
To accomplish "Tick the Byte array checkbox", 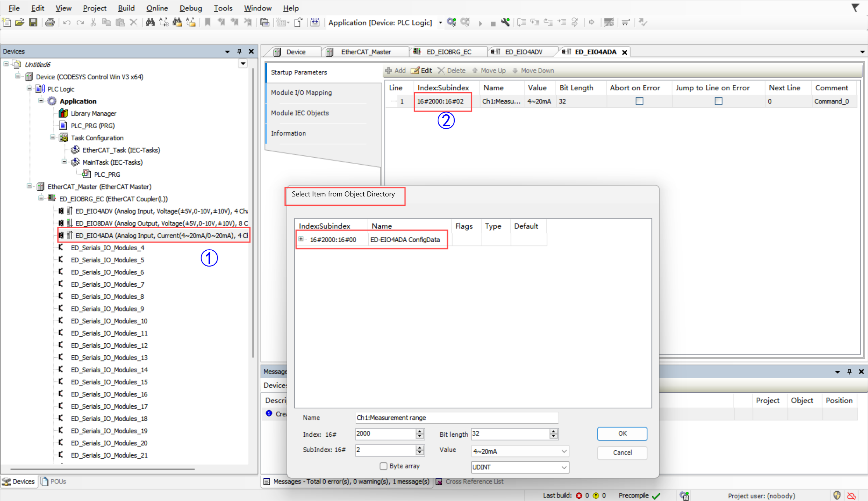I will point(383,466).
